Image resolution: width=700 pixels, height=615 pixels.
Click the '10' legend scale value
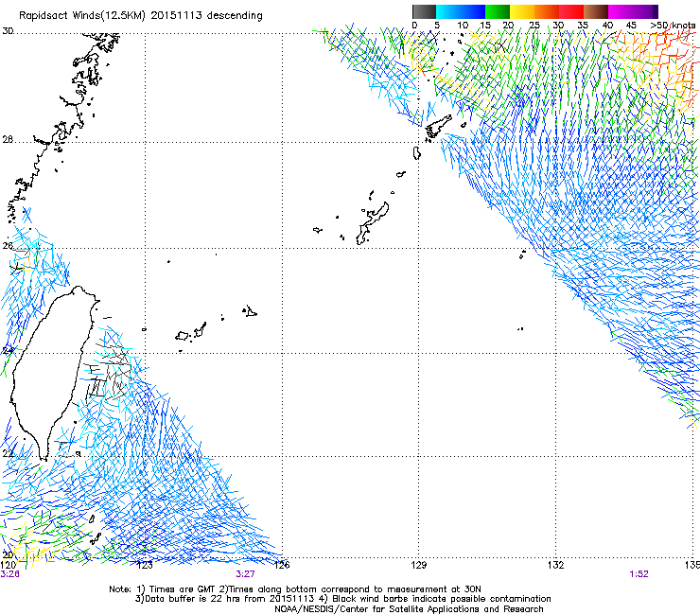coord(463,26)
